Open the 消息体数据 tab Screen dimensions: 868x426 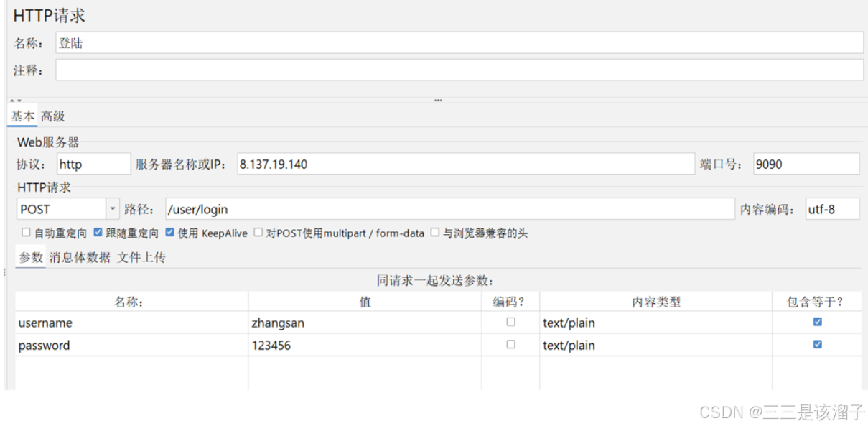(x=80, y=257)
